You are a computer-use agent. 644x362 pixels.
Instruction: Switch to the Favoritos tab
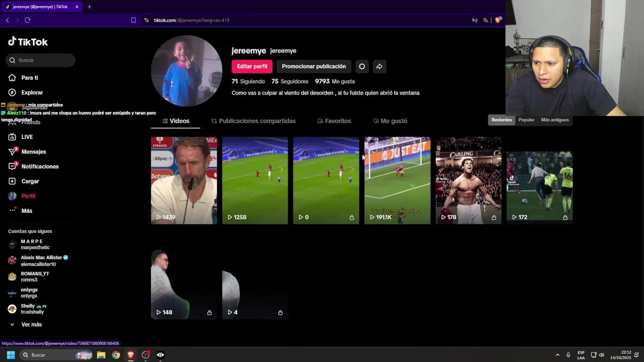pyautogui.click(x=334, y=121)
